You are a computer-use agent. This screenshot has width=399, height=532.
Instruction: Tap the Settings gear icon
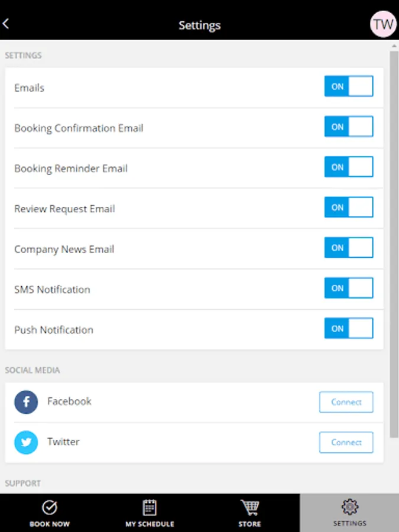pyautogui.click(x=349, y=507)
